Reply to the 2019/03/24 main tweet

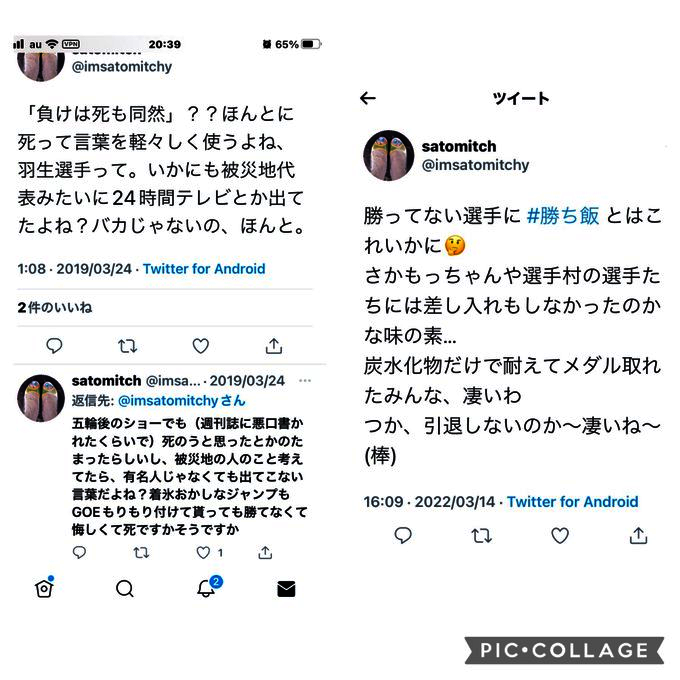pos(54,346)
